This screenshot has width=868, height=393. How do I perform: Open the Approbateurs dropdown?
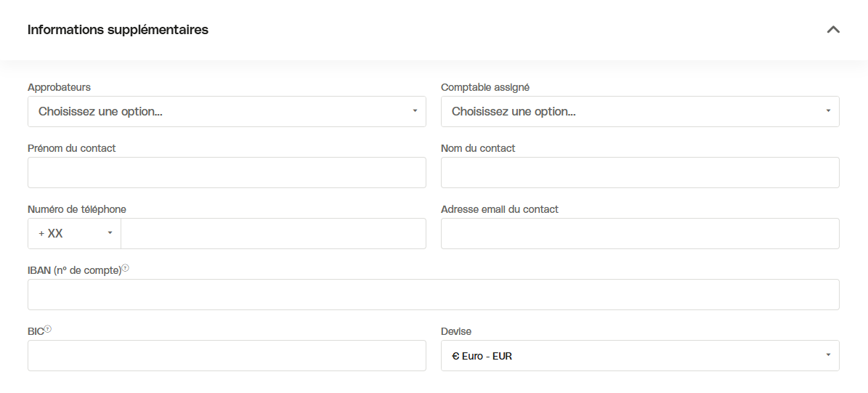[227, 111]
